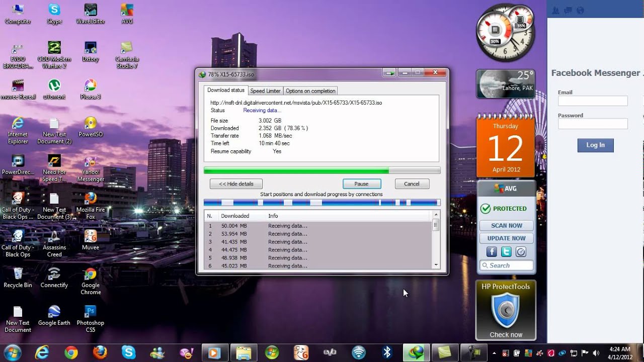Select connection row with 50.004 MB

[x=318, y=226]
